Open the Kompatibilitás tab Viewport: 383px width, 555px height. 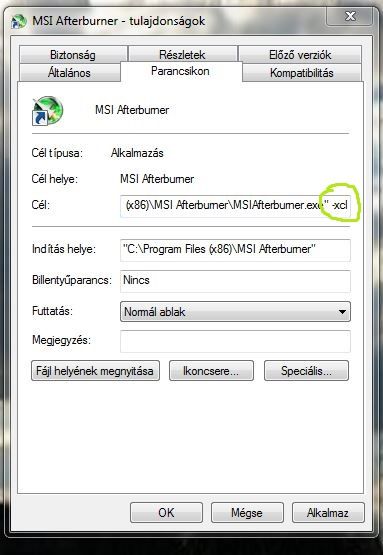pos(302,73)
